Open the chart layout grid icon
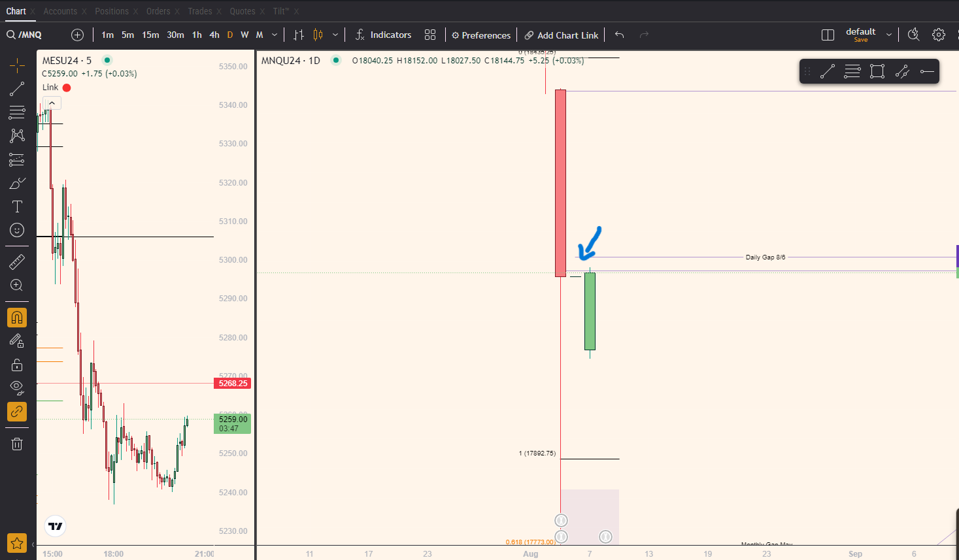 pyautogui.click(x=429, y=35)
